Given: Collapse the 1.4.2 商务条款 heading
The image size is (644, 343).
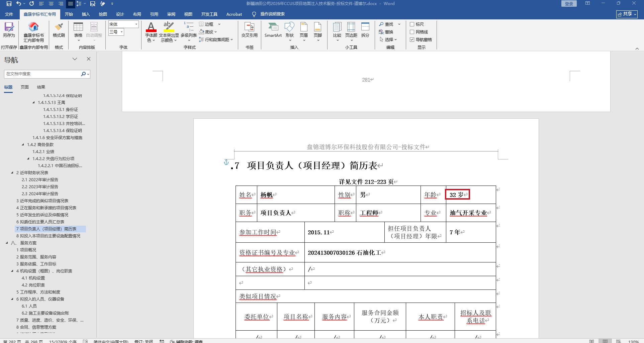Looking at the screenshot, I should (23, 145).
